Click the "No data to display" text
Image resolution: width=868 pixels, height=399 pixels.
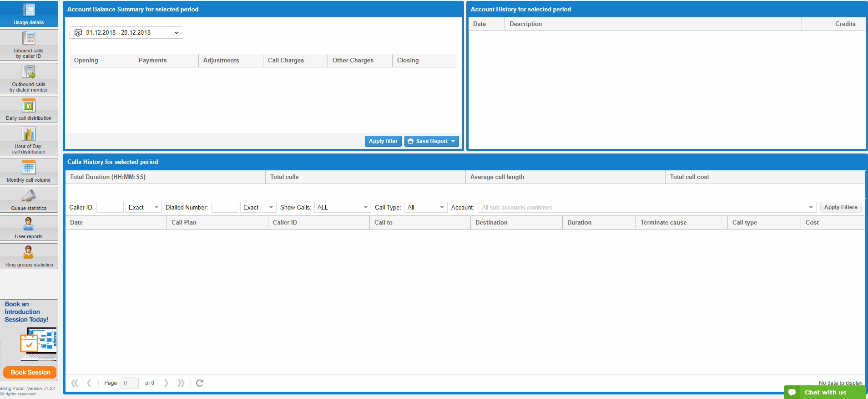(841, 383)
